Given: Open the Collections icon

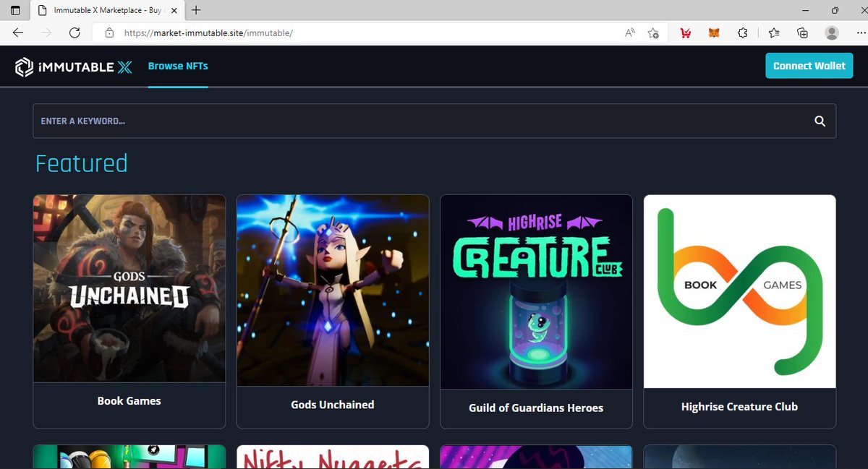Looking at the screenshot, I should click(x=802, y=33).
